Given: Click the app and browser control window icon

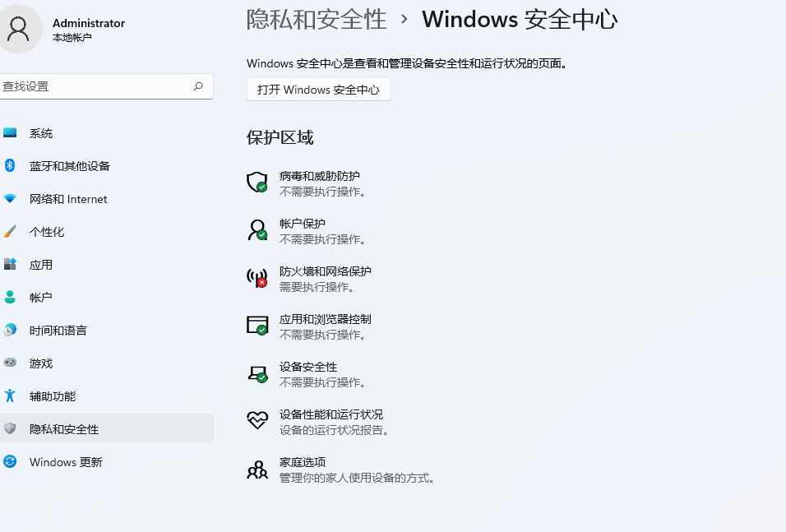Looking at the screenshot, I should pos(257,325).
